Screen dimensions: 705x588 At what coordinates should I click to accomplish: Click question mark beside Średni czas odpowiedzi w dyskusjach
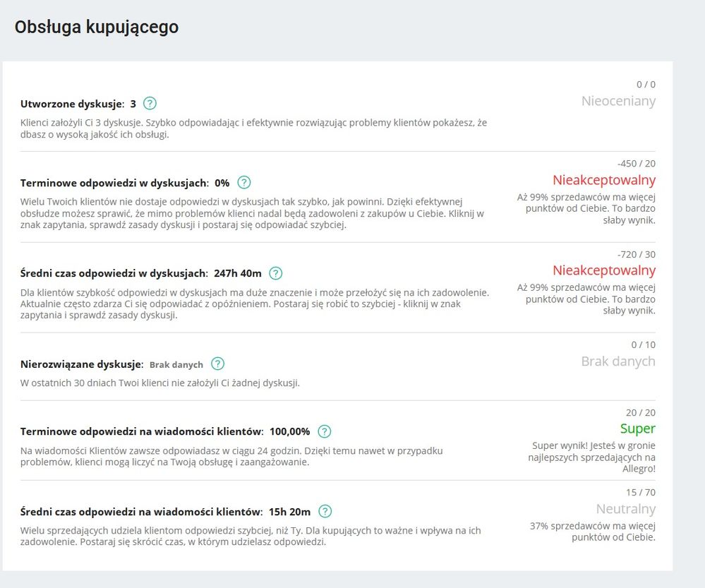point(276,273)
